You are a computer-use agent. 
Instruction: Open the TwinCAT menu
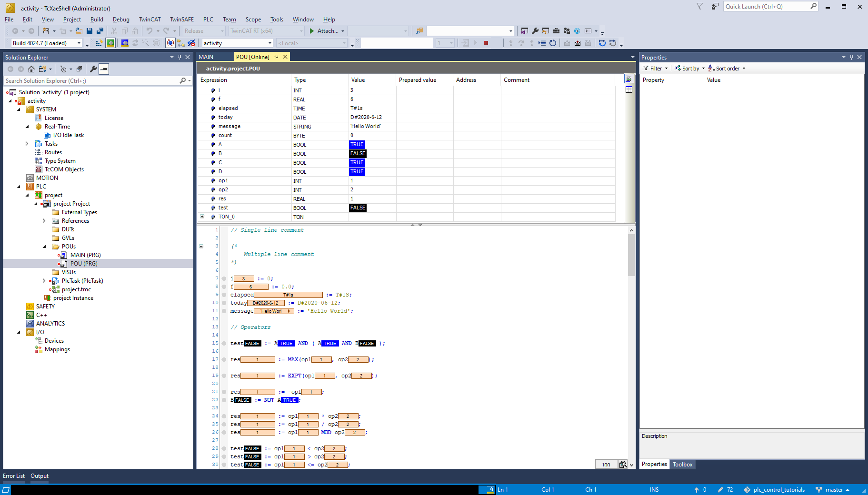150,20
